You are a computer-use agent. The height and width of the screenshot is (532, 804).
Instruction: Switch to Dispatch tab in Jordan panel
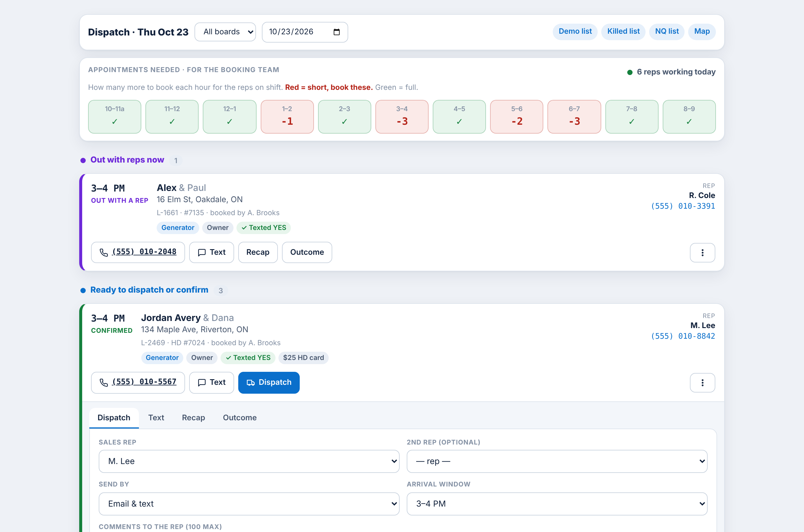point(114,418)
